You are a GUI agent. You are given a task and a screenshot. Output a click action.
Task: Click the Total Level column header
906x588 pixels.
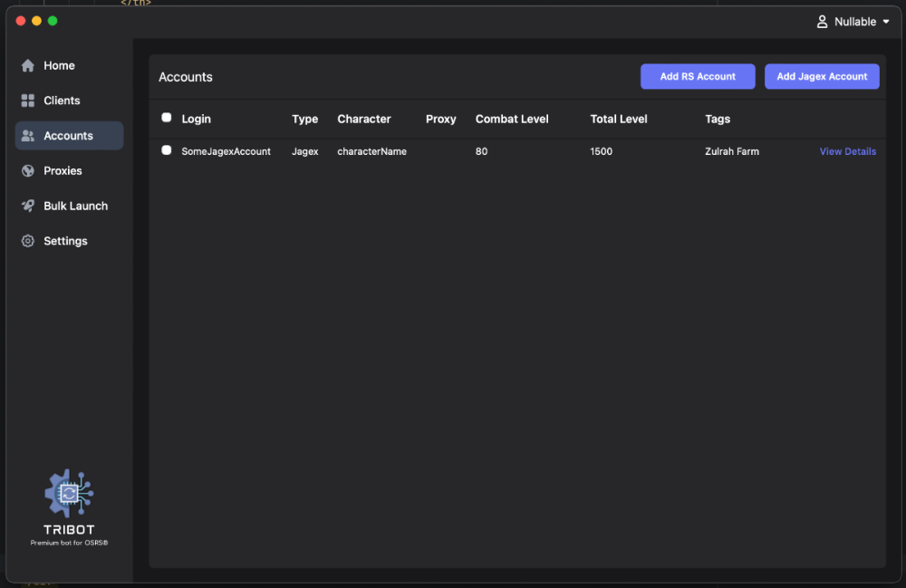point(619,119)
